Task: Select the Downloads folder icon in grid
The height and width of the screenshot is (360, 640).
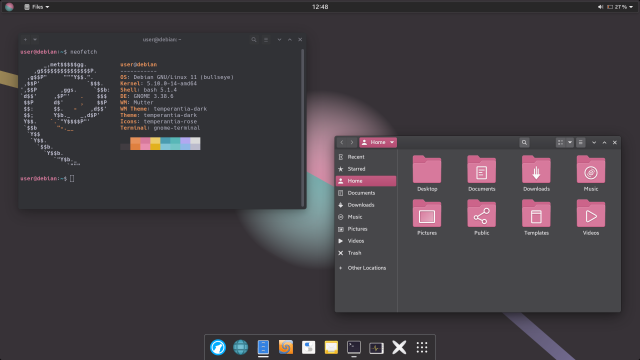Action: click(x=536, y=169)
